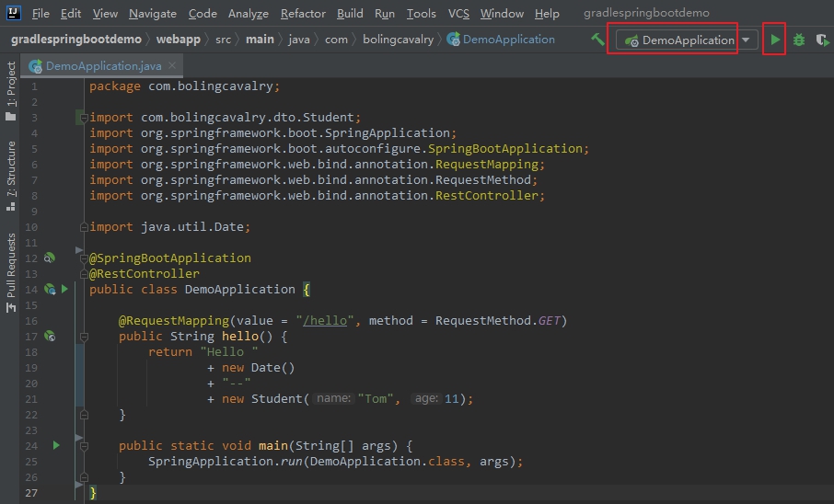Collapse imports fold marker on line 3
The height and width of the screenshot is (504, 834).
tap(84, 117)
